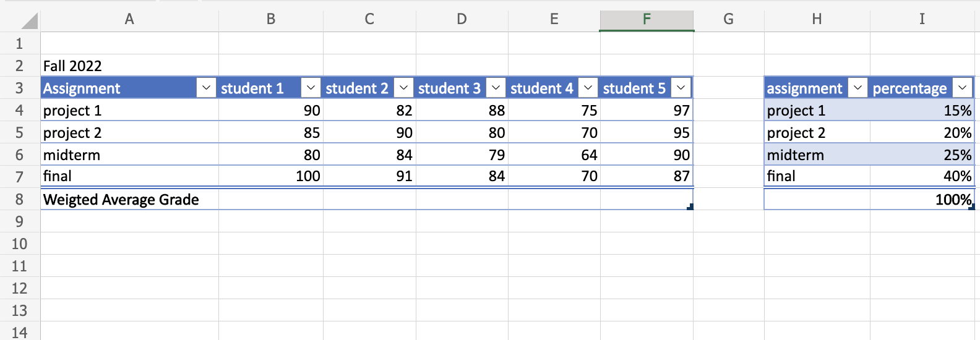This screenshot has height=340, width=980.
Task: Select row 9 header
Action: [20, 221]
